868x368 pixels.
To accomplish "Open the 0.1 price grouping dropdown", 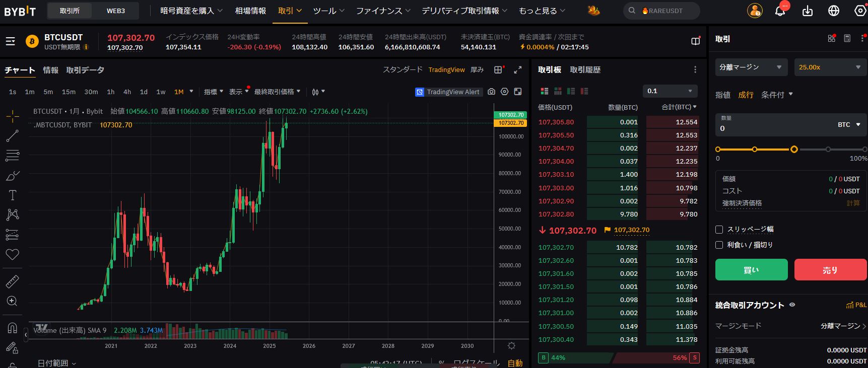I will click(x=670, y=91).
